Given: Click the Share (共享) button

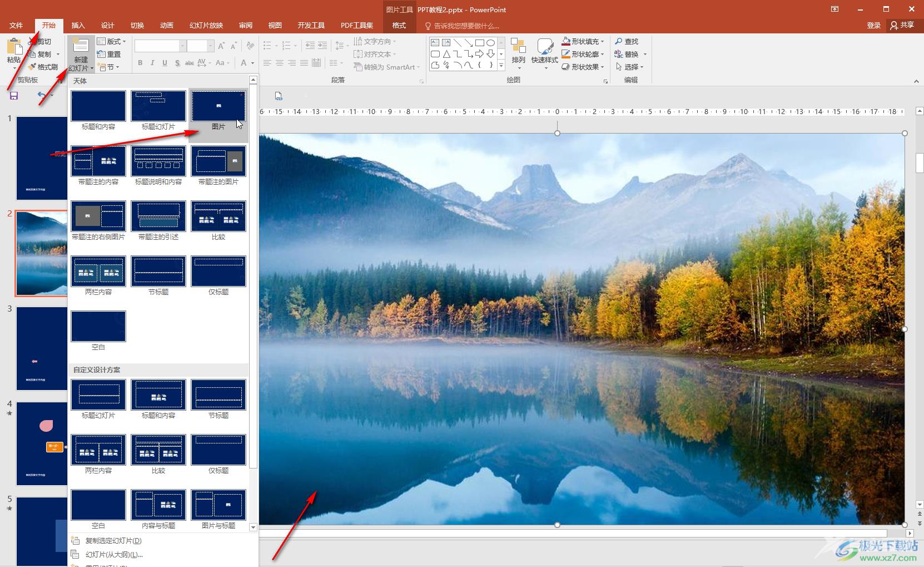Looking at the screenshot, I should pos(903,26).
